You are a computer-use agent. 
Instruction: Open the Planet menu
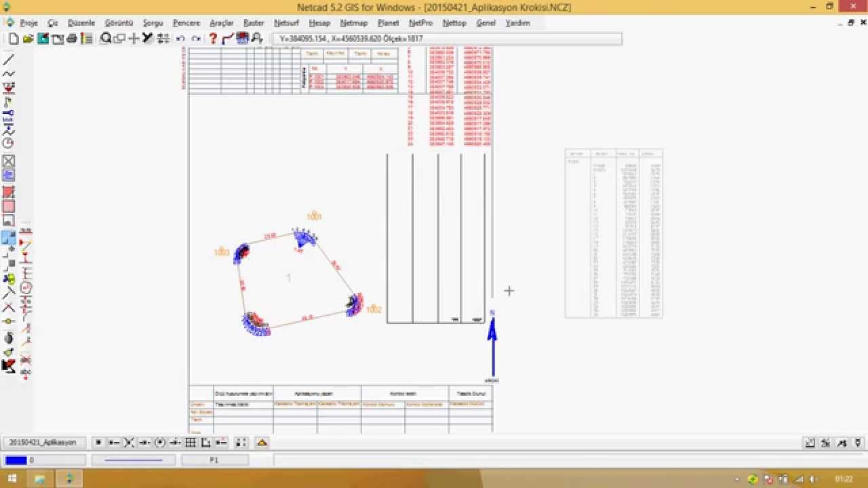point(389,23)
